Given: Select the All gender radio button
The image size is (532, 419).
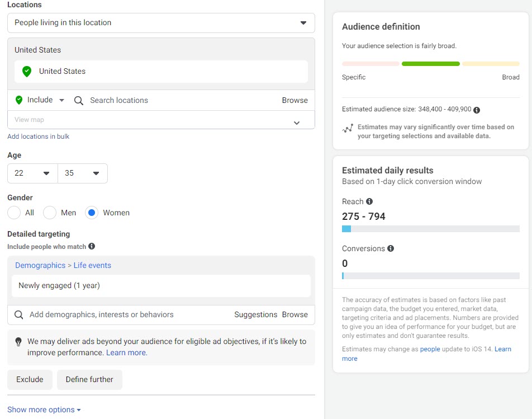Looking at the screenshot, I should [x=14, y=213].
